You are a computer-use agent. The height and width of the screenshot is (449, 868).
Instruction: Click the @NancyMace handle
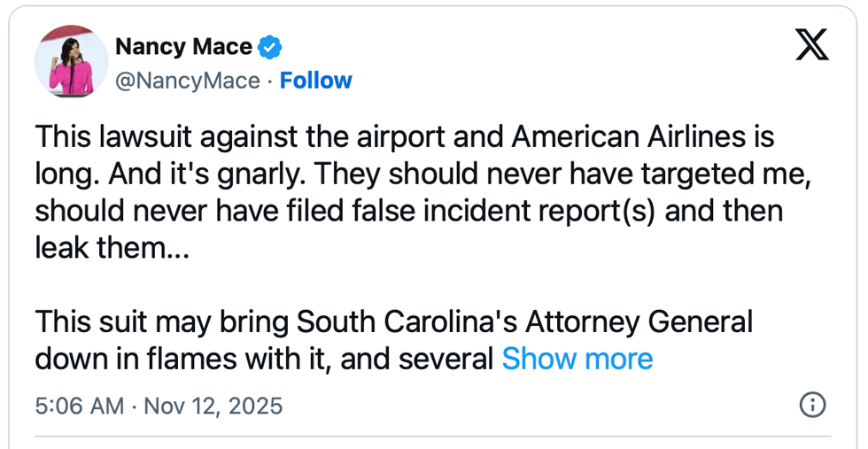click(188, 81)
